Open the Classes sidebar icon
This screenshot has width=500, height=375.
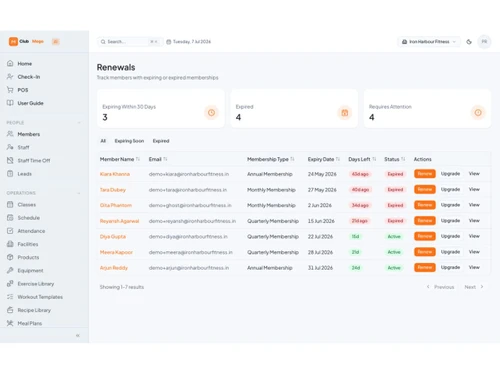10,204
